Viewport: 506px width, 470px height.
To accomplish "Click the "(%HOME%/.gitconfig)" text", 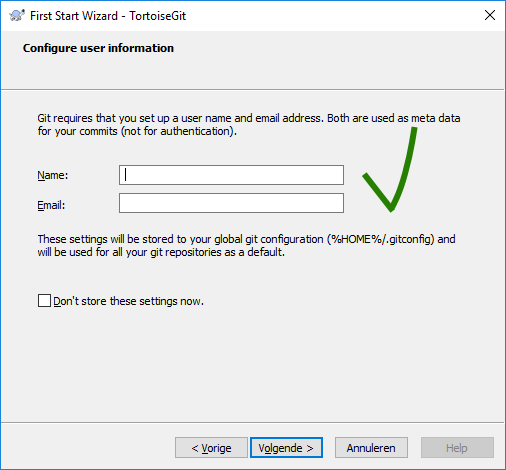I will pyautogui.click(x=381, y=239).
